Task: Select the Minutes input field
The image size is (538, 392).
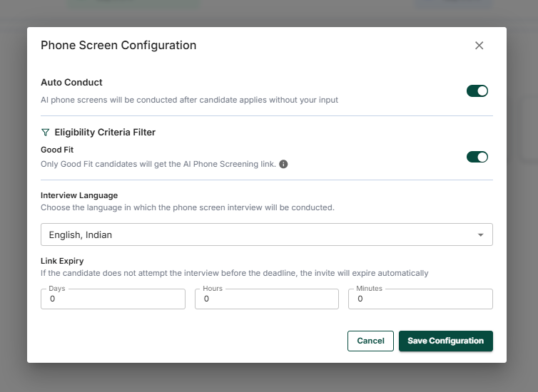Action: pyautogui.click(x=420, y=299)
